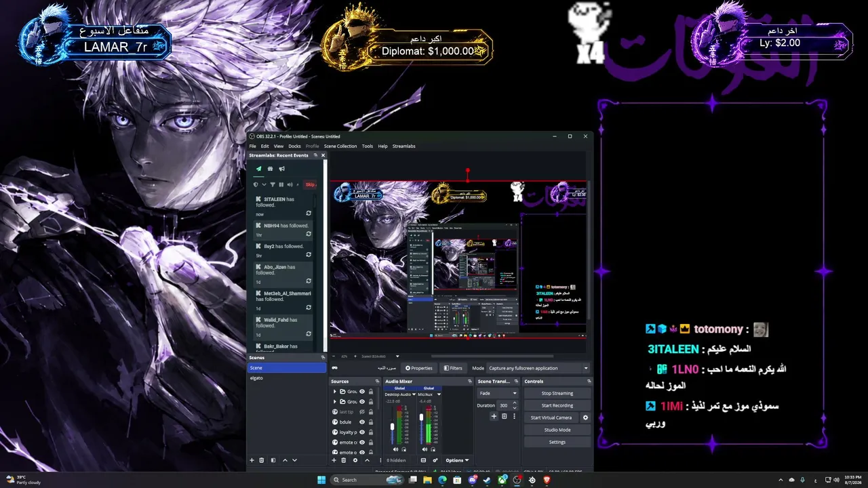Remove the selected source with trash icon

click(x=343, y=460)
